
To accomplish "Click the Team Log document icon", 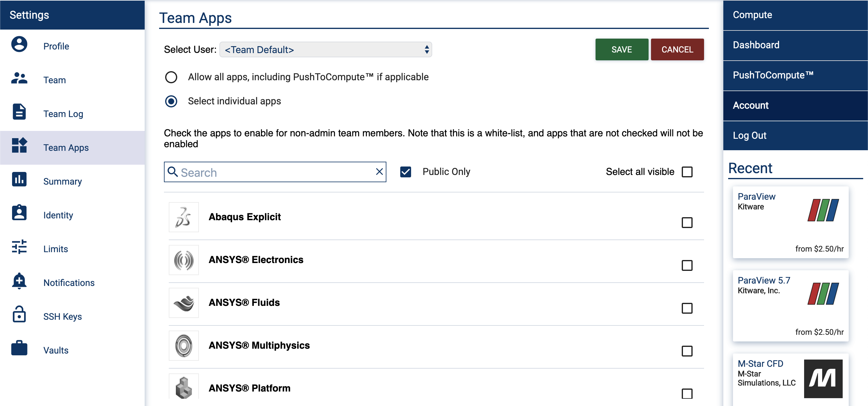I will [19, 112].
